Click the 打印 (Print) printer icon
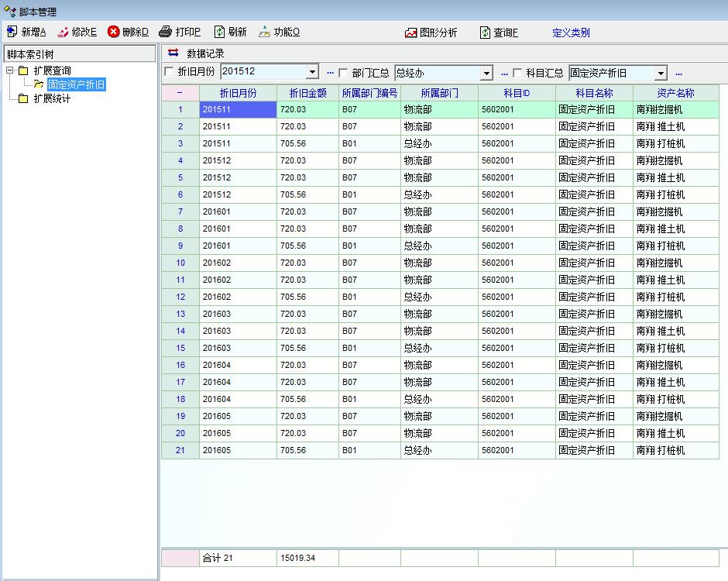Screen dimensions: 728x581 click(165, 32)
